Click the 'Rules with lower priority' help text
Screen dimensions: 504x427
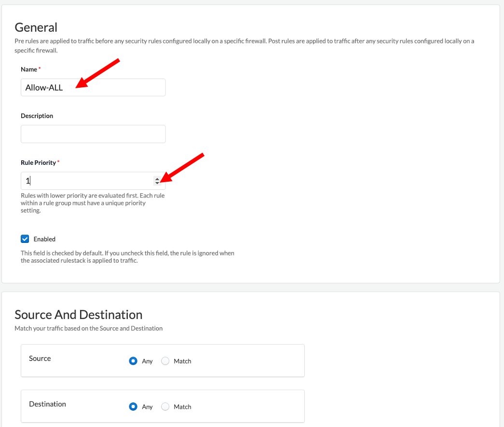pyautogui.click(x=93, y=203)
